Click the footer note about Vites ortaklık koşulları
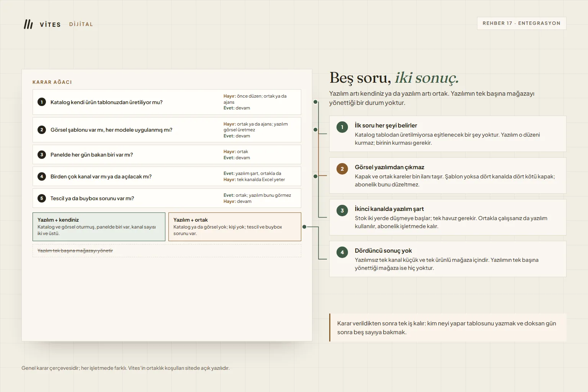588x392 pixels. (126, 368)
